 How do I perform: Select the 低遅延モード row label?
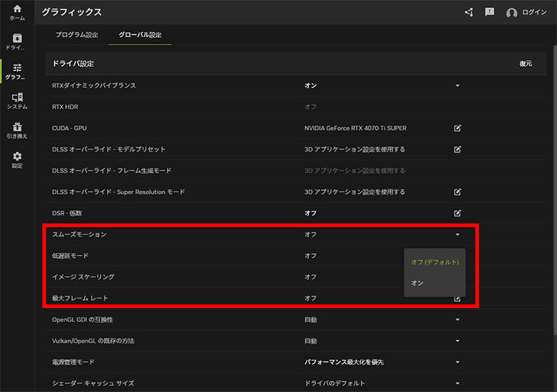(70, 255)
